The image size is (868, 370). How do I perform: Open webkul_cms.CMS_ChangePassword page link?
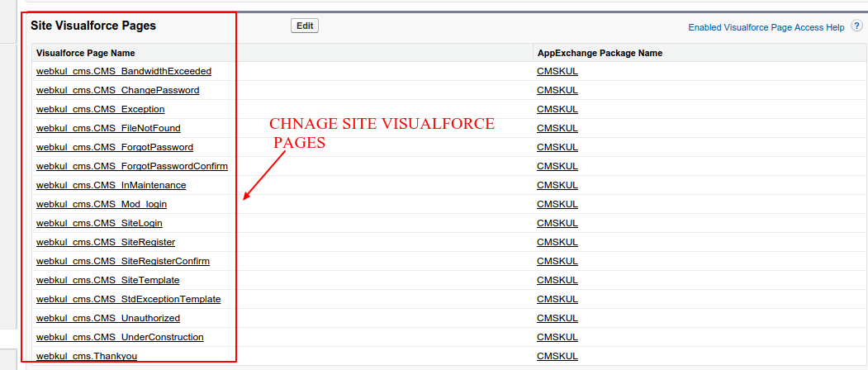pos(117,90)
